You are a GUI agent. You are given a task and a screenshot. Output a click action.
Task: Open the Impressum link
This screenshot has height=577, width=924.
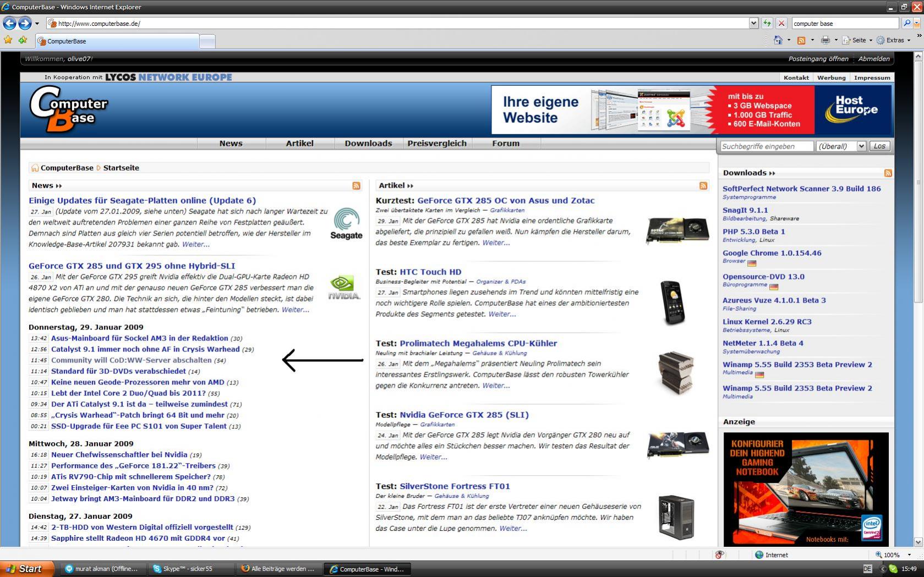click(x=872, y=78)
